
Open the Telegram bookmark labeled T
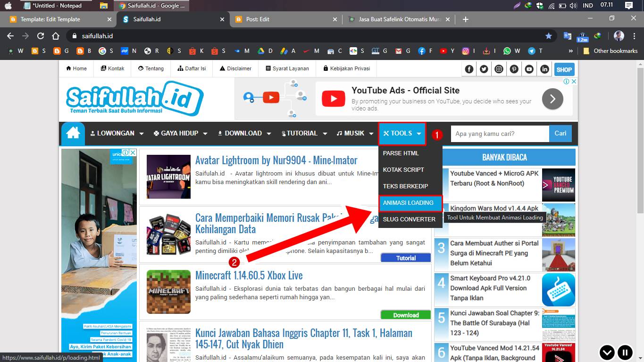click(x=535, y=51)
